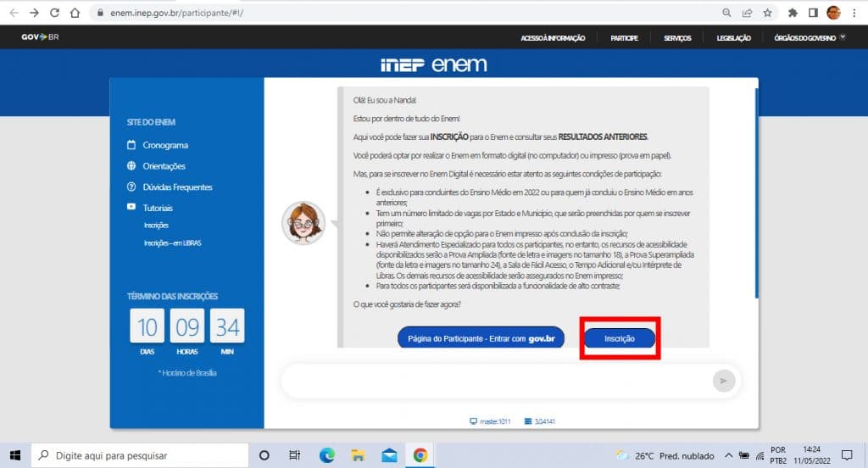This screenshot has height=468, width=868.
Task: Switch to Chrome in taskbar
Action: tap(420, 455)
